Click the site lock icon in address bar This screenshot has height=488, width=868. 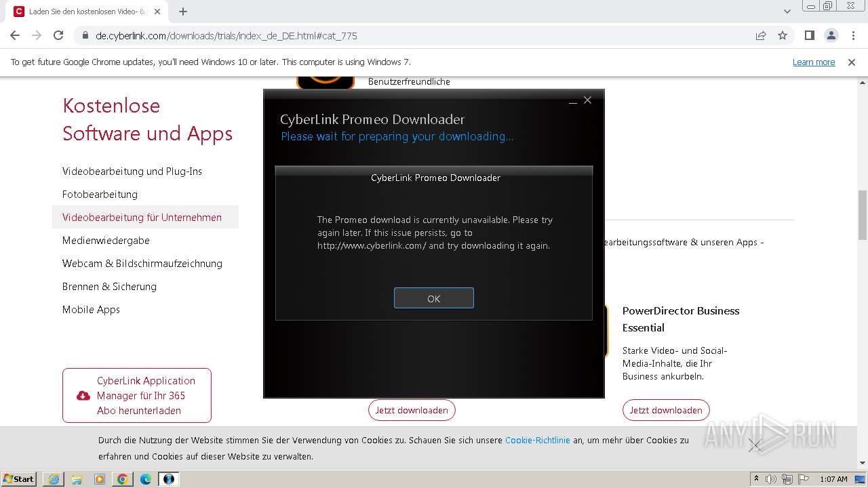pos(85,36)
